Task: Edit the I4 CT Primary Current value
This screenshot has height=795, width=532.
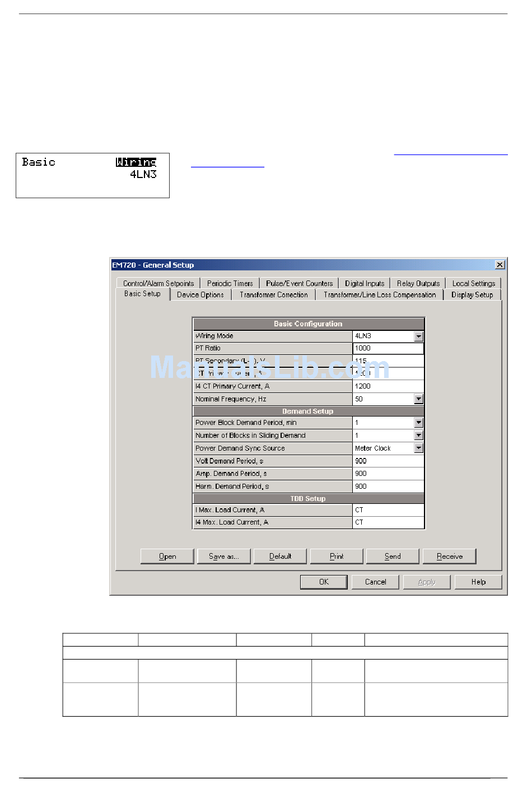Action: pos(388,386)
